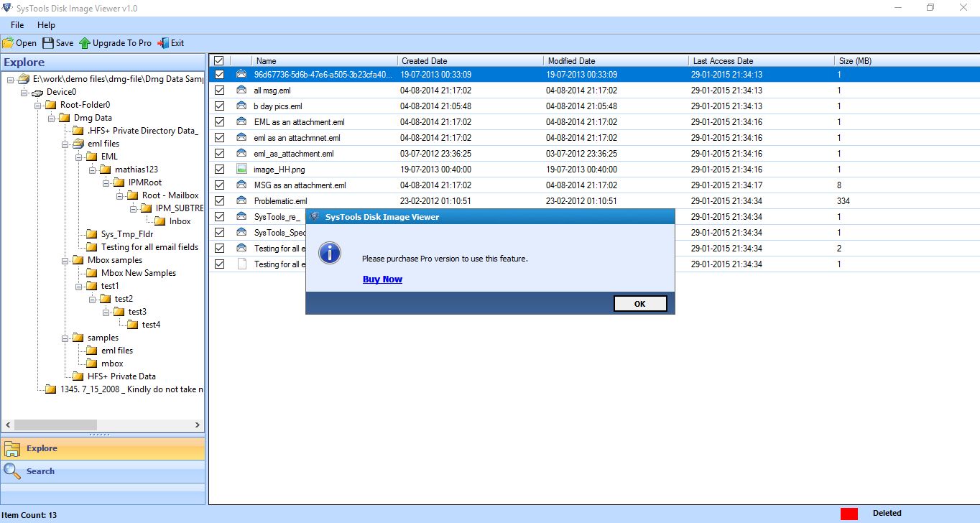Collapse the test1 node
This screenshot has width=980, height=523.
click(x=78, y=286)
